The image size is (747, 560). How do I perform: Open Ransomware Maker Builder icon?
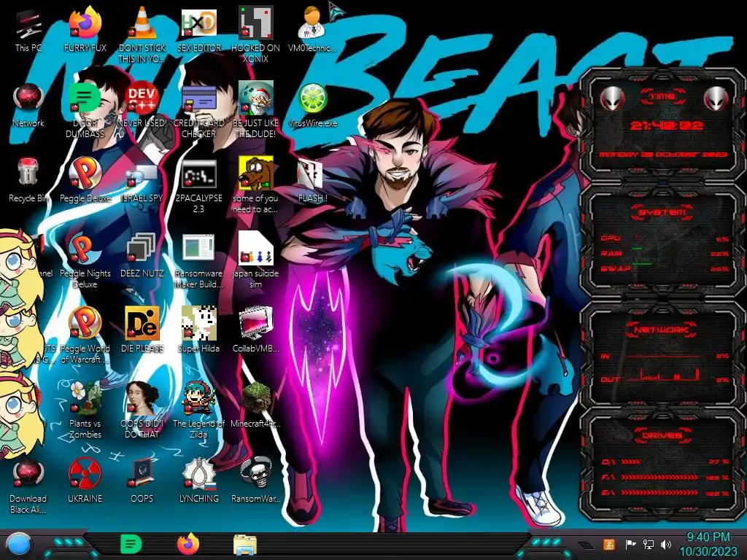[x=199, y=261]
